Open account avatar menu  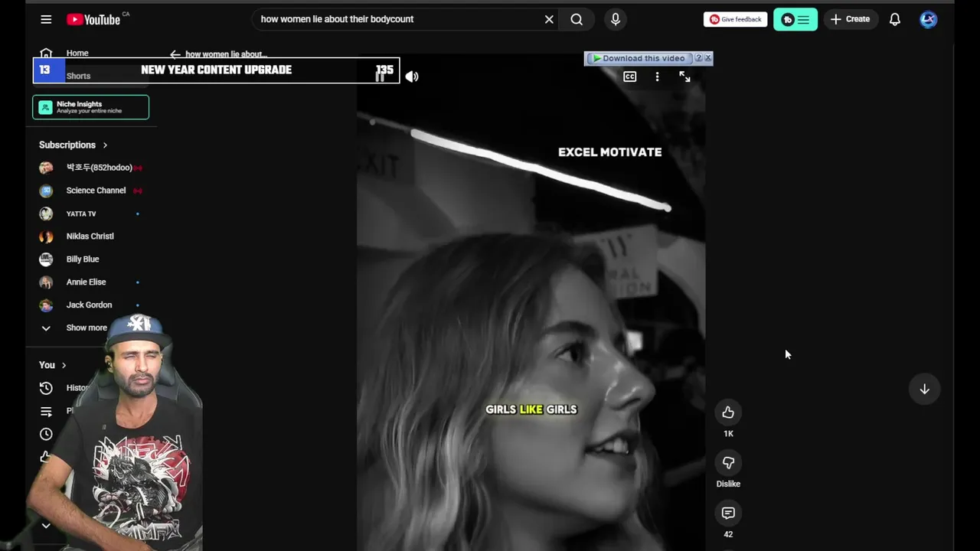929,19
